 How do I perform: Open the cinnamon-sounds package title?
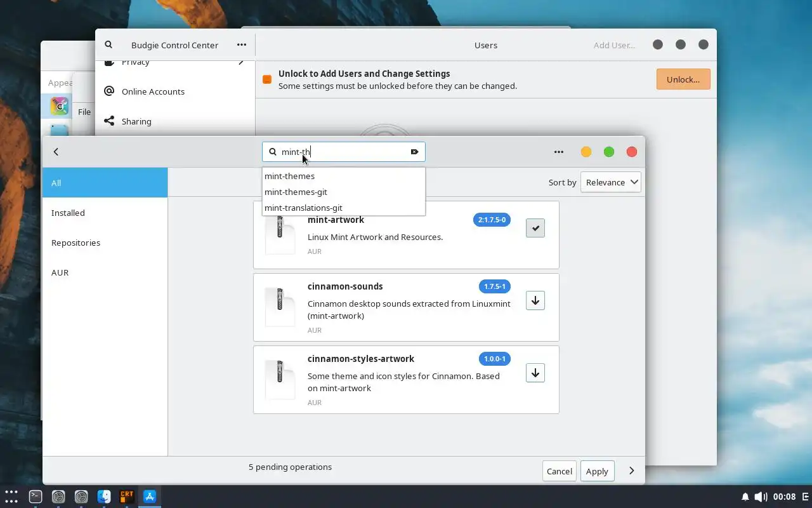pyautogui.click(x=345, y=286)
